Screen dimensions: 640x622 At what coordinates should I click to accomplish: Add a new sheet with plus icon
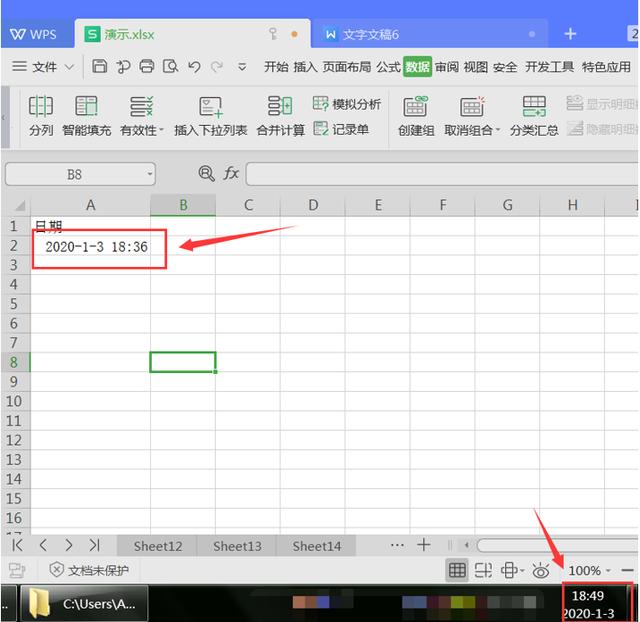tap(423, 545)
